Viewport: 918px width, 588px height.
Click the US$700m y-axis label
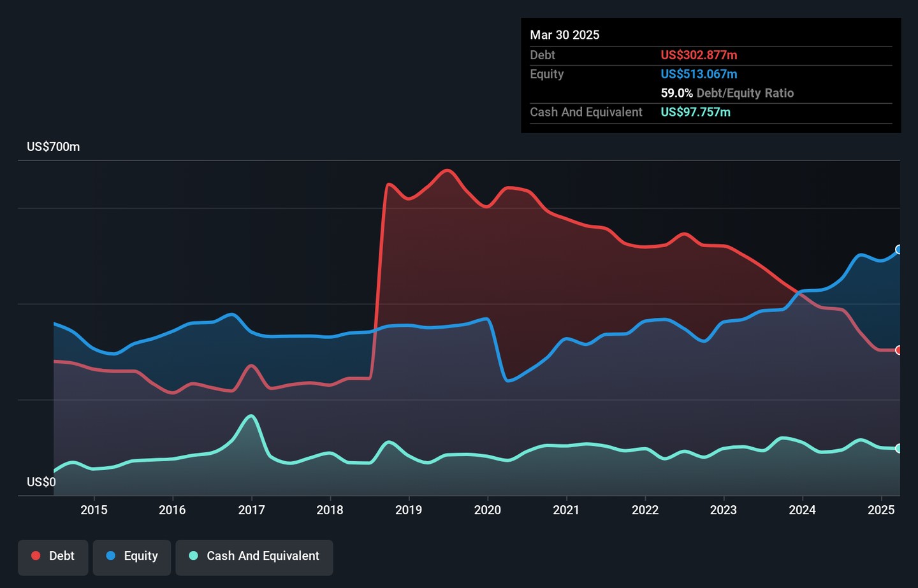pyautogui.click(x=54, y=147)
